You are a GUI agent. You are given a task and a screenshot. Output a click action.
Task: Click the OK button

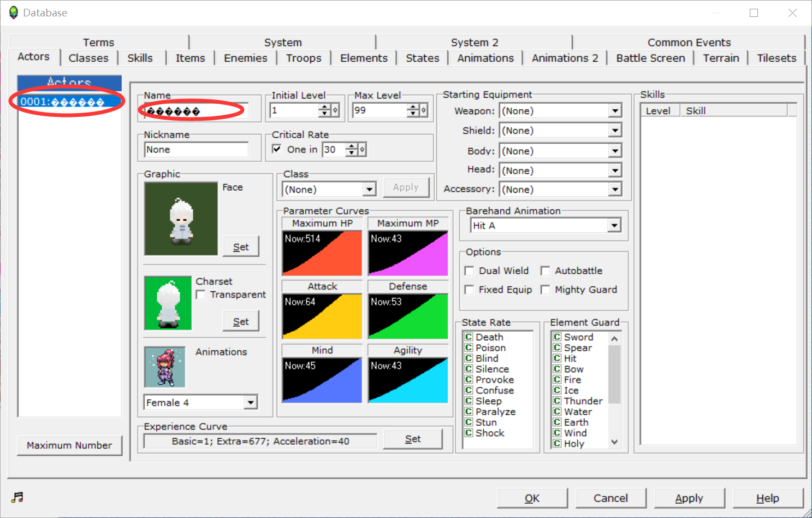[x=532, y=498]
